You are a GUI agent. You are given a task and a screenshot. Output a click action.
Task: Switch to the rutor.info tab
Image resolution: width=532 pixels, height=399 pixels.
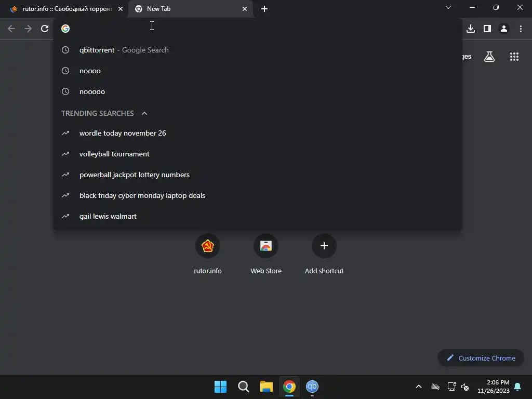point(64,9)
